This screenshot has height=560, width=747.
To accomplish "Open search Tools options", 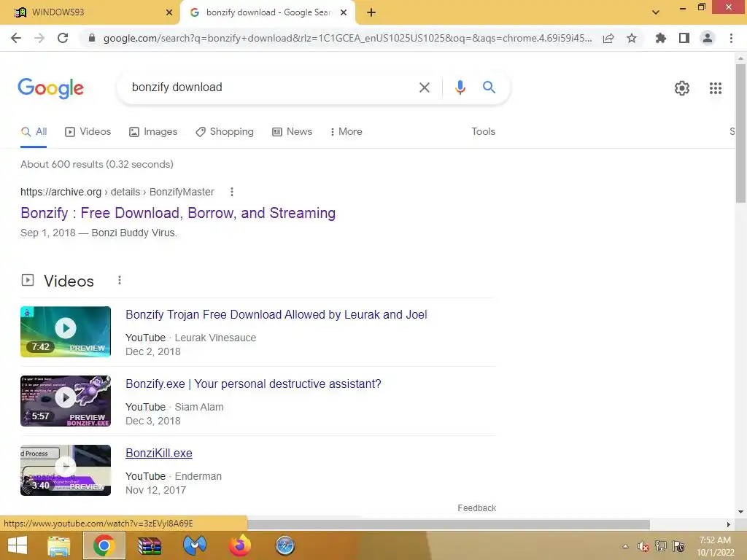I will pyautogui.click(x=483, y=132).
